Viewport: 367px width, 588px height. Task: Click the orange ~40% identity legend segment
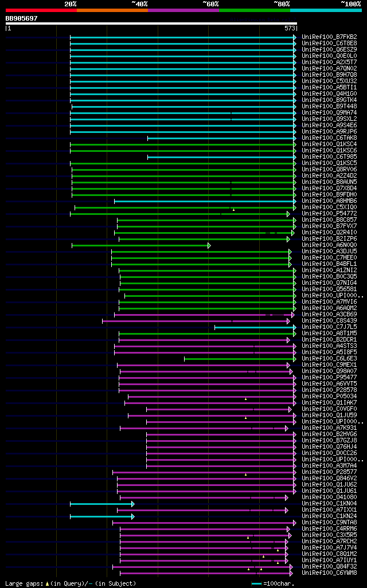[x=112, y=10]
